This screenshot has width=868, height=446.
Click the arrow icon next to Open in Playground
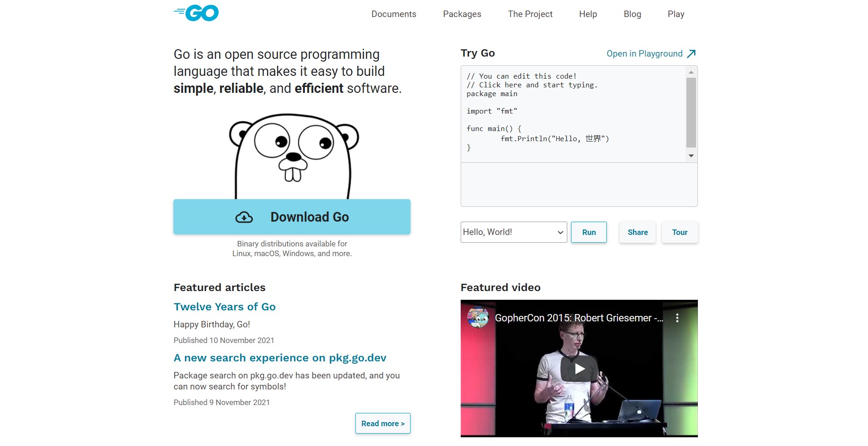pos(691,53)
